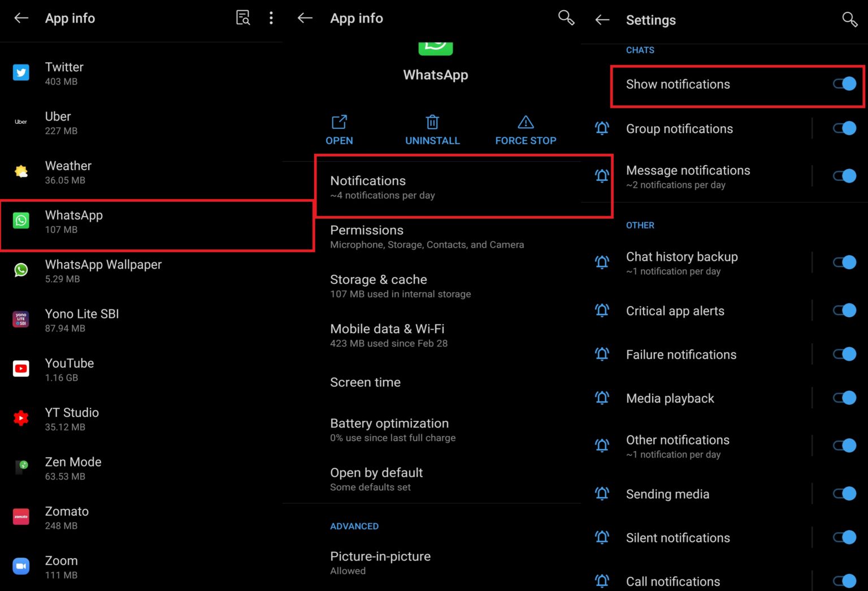The width and height of the screenshot is (868, 591).
Task: Disable Critical app alerts switch
Action: tap(845, 310)
